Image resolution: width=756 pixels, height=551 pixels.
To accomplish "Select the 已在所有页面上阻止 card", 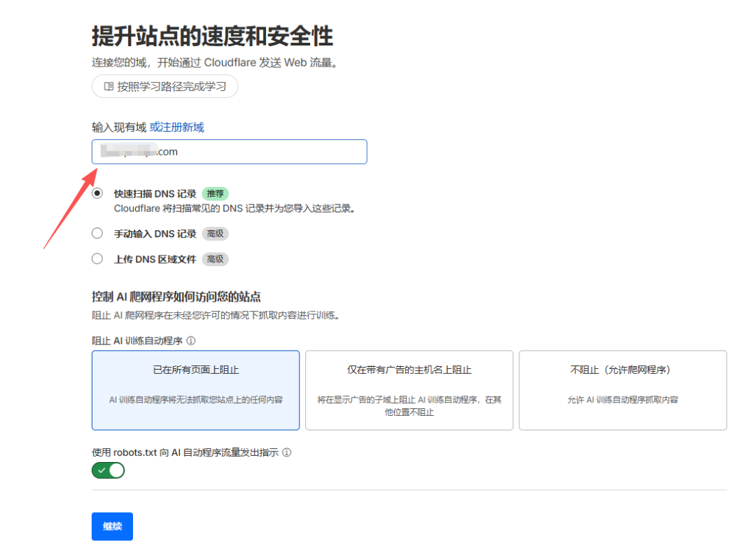I will [x=195, y=390].
